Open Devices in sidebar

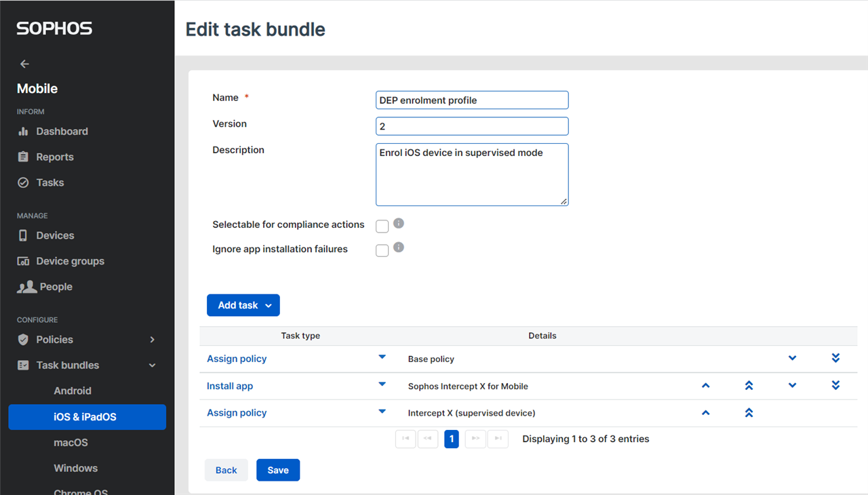[55, 236]
